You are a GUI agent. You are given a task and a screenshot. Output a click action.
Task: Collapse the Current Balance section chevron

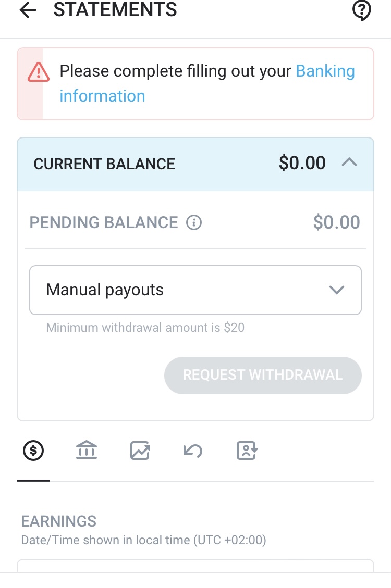pos(349,163)
